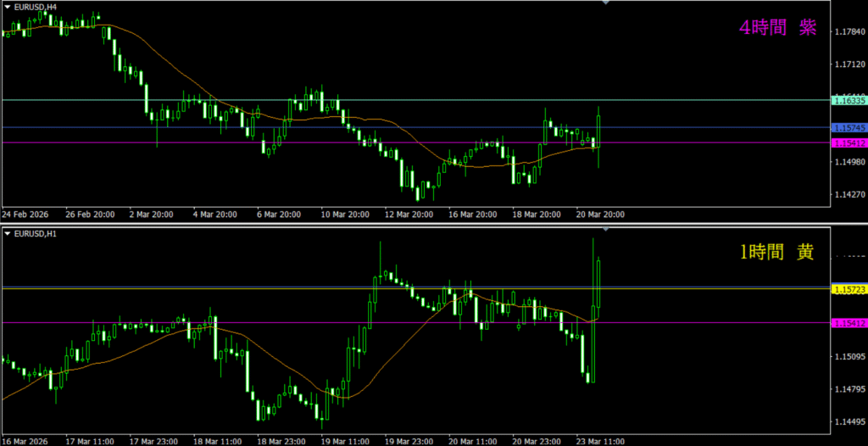Image resolution: width=868 pixels, height=446 pixels.
Task: Select the yellow 1時間 黄 text label
Action: (x=777, y=253)
